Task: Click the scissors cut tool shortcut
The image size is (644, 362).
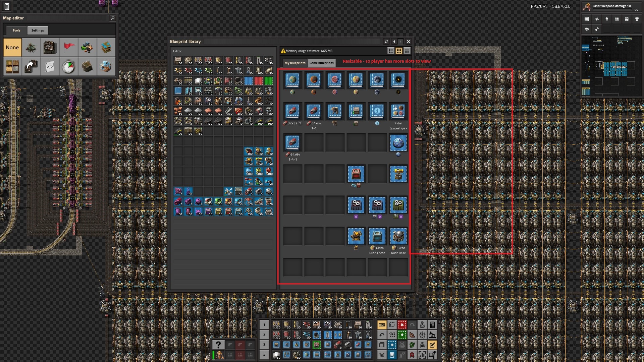Action: pos(382,355)
